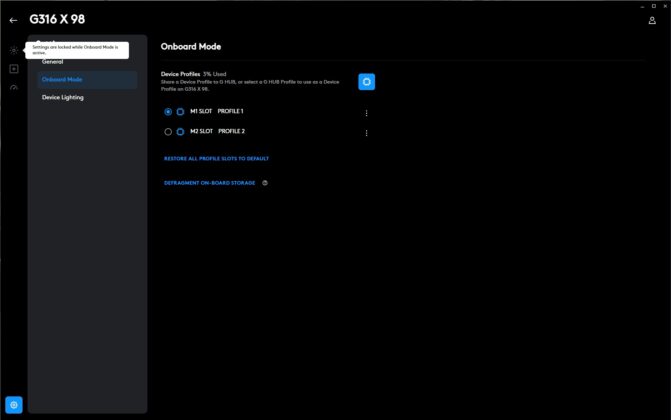Click the blue device settings gear button
Viewport: 671px width, 420px height.
(14, 405)
